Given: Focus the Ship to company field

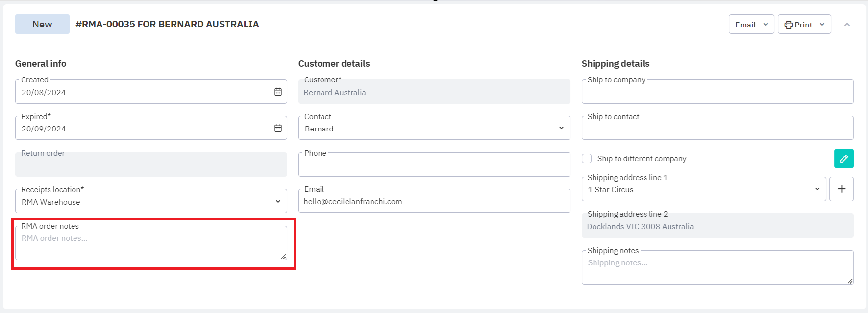Looking at the screenshot, I should click(x=717, y=92).
